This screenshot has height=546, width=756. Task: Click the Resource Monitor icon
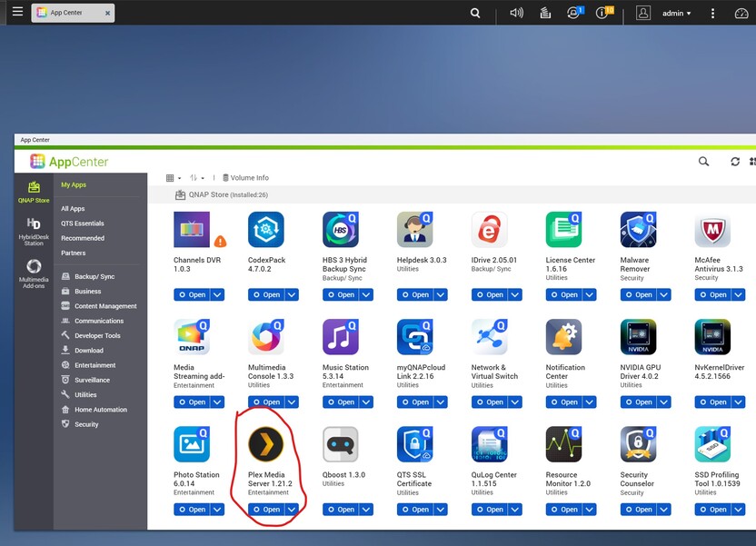(x=563, y=444)
